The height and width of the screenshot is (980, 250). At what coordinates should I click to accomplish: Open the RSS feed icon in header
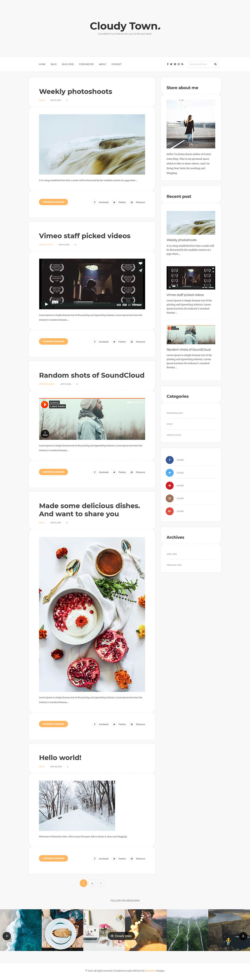click(182, 64)
